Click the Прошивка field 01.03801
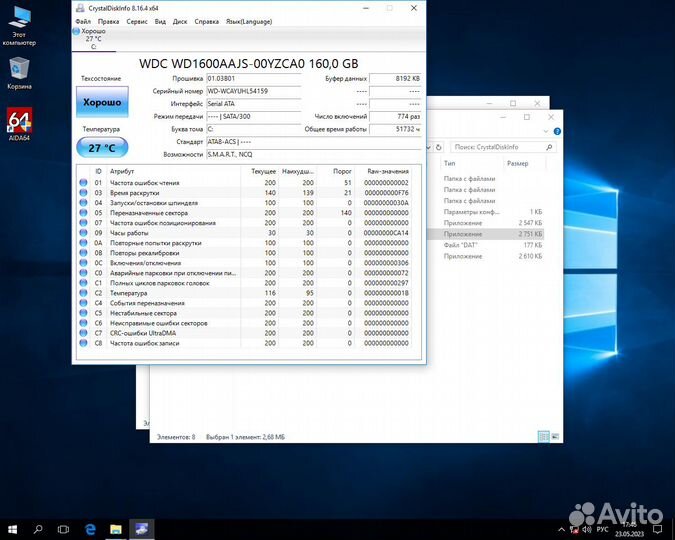Viewport: 675px width, 540px height. coord(253,78)
